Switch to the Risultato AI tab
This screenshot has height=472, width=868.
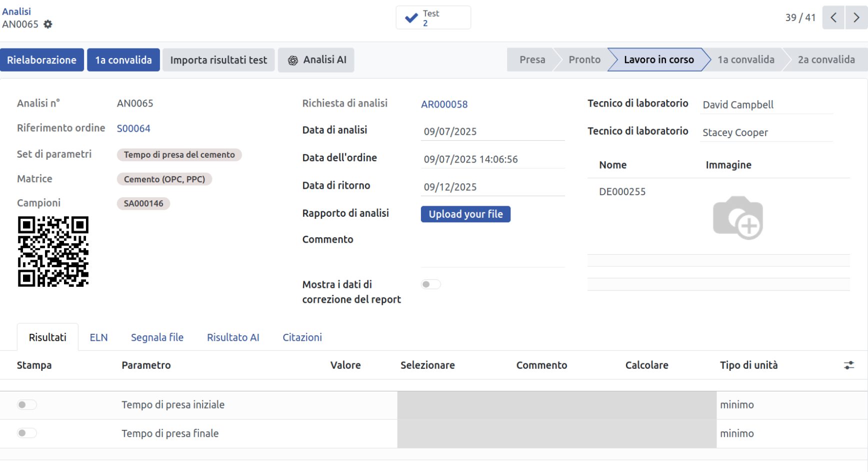click(x=233, y=338)
